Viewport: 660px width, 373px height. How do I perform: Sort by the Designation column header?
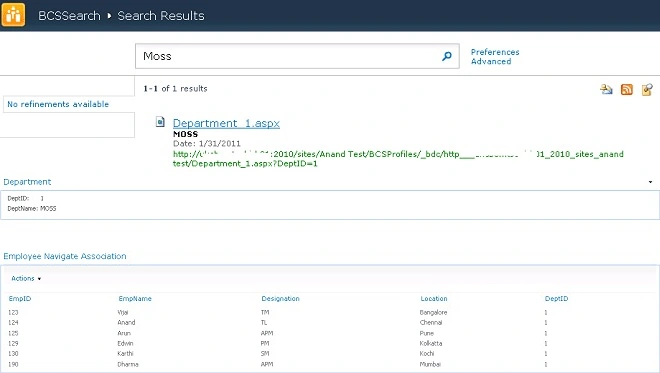pyautogui.click(x=280, y=298)
